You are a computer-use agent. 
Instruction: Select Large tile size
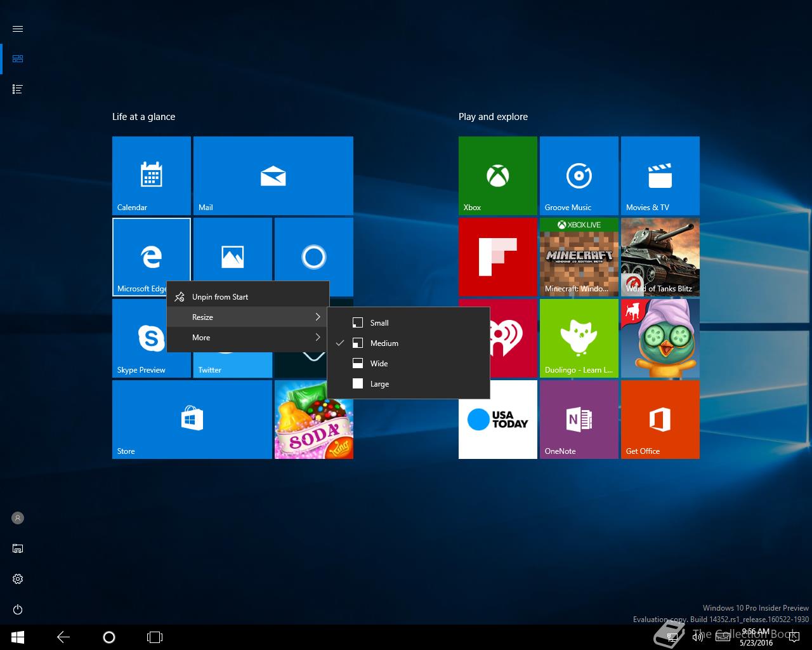409,384
